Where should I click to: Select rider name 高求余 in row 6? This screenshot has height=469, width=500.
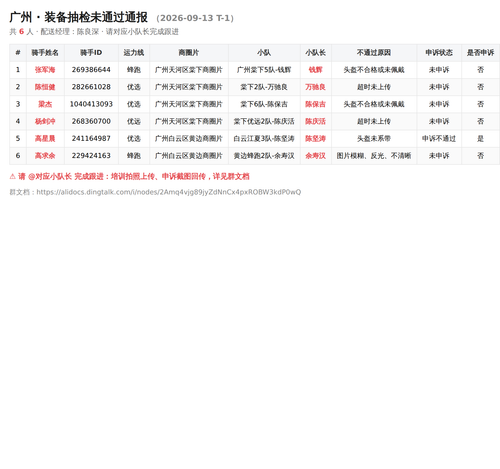(45, 156)
